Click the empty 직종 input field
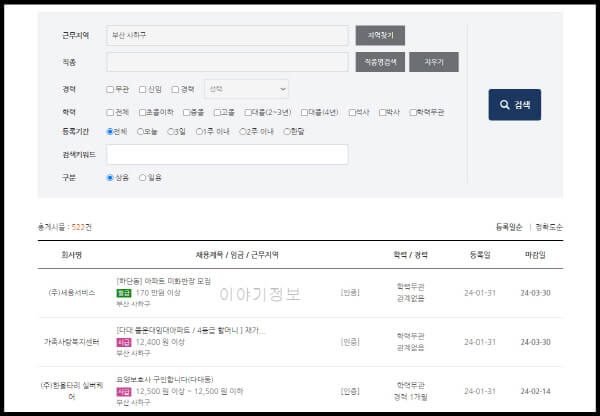The width and height of the screenshot is (600, 416). (x=227, y=62)
